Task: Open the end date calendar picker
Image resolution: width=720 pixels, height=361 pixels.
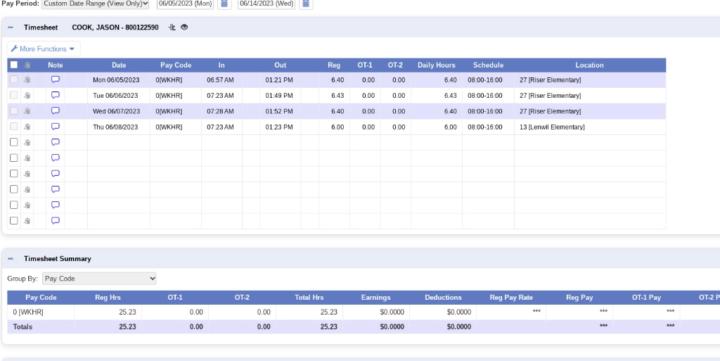Action: pos(306,4)
